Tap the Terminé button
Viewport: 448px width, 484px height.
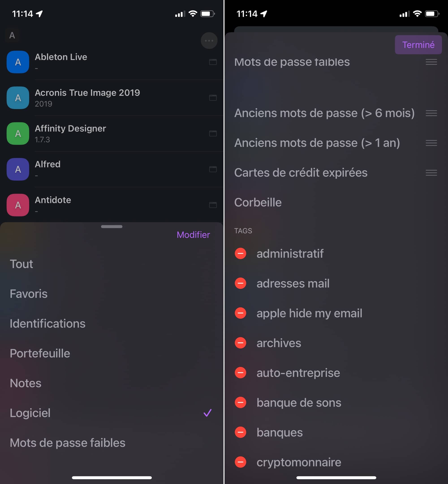(x=418, y=45)
